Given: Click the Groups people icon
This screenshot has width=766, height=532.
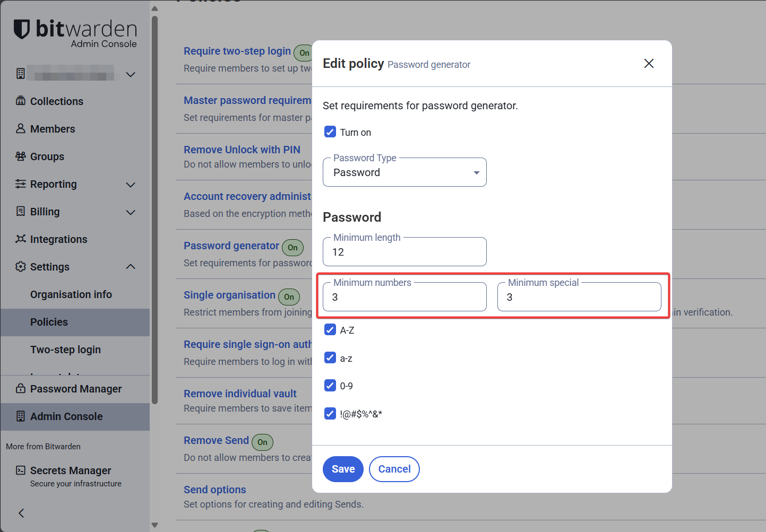Looking at the screenshot, I should (21, 156).
